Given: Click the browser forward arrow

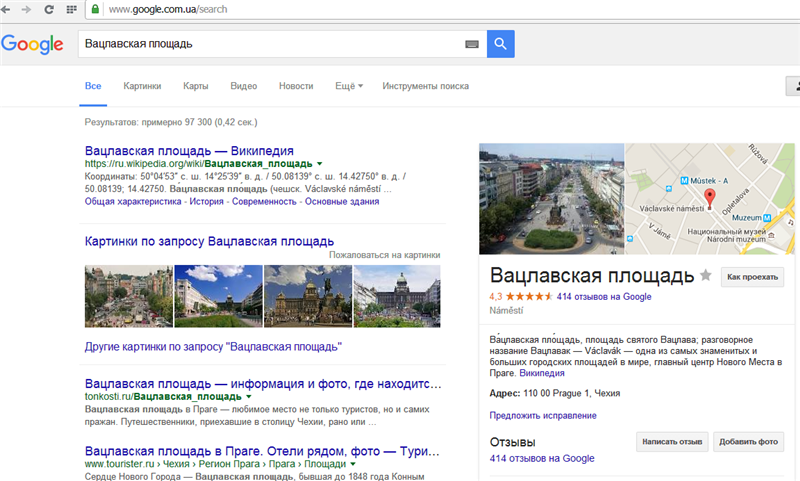Looking at the screenshot, I should (x=27, y=9).
